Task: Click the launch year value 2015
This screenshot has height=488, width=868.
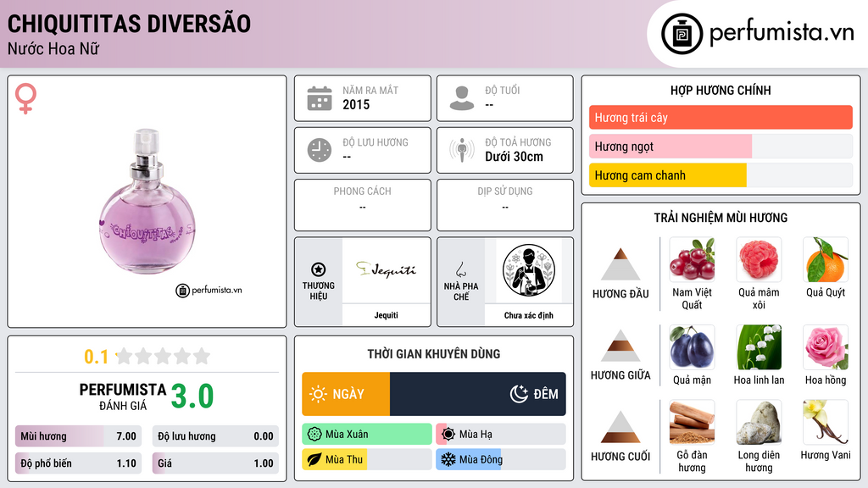Action: 356,104
